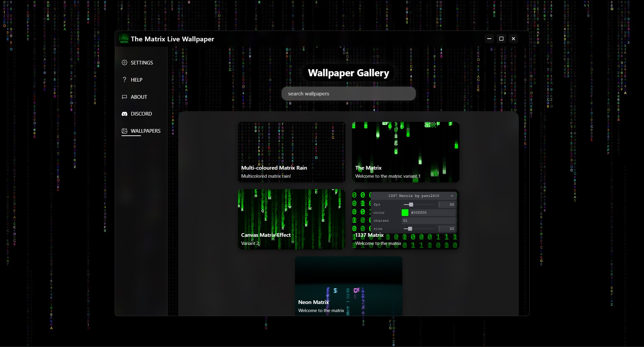Select the WALLPAPERS menu item

click(141, 131)
